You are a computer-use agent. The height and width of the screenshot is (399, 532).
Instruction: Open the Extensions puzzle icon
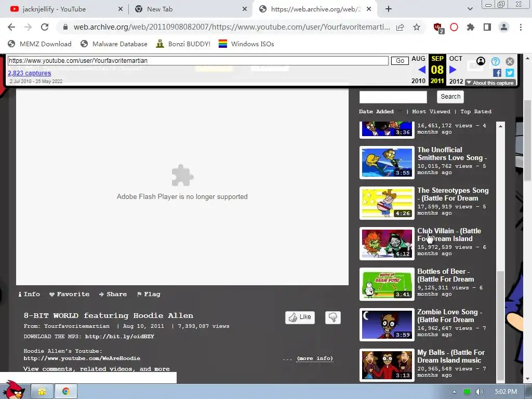click(471, 27)
